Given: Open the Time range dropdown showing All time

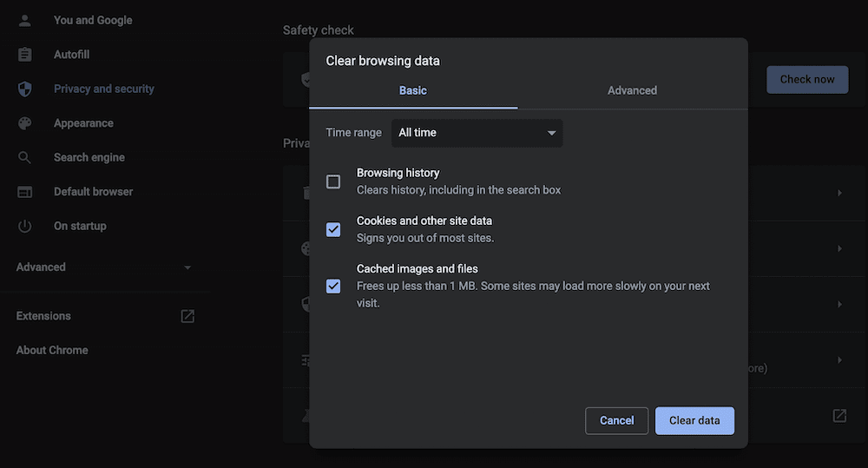Looking at the screenshot, I should coord(477,133).
